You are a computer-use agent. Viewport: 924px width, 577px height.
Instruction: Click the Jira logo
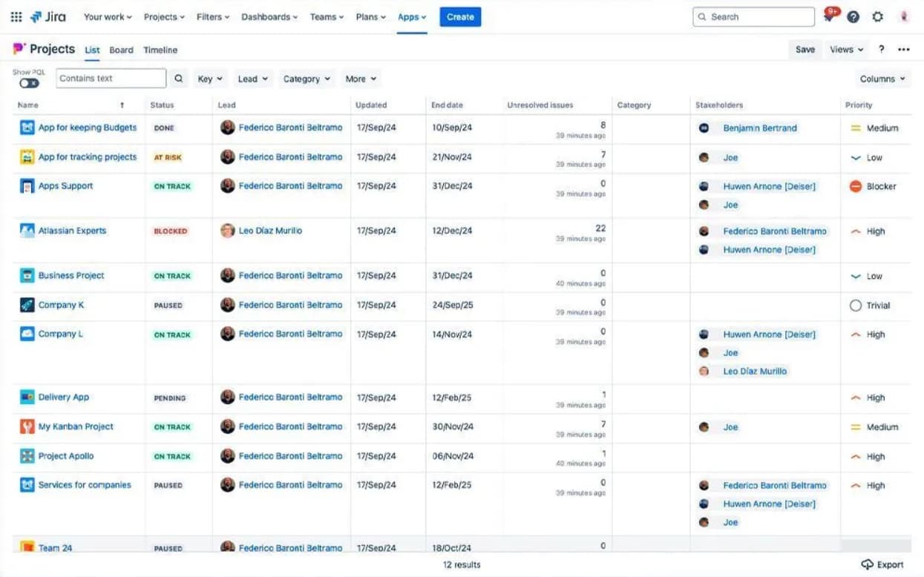pos(48,17)
